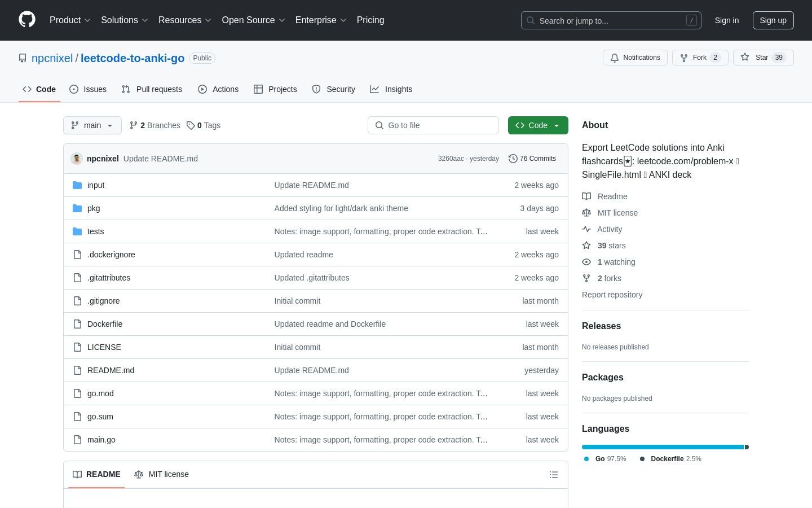Viewport: 812px width, 508px height.
Task: Click the Go to file search field
Action: click(433, 125)
